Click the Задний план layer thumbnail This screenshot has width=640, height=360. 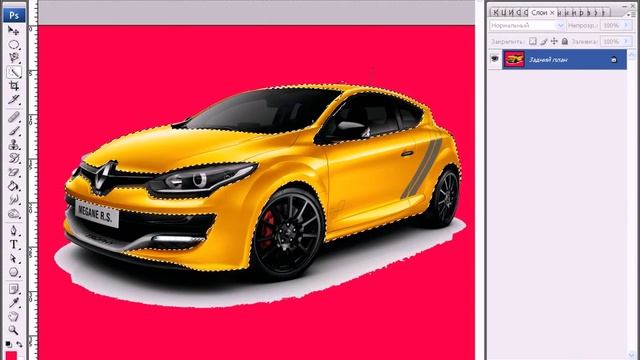tap(514, 59)
